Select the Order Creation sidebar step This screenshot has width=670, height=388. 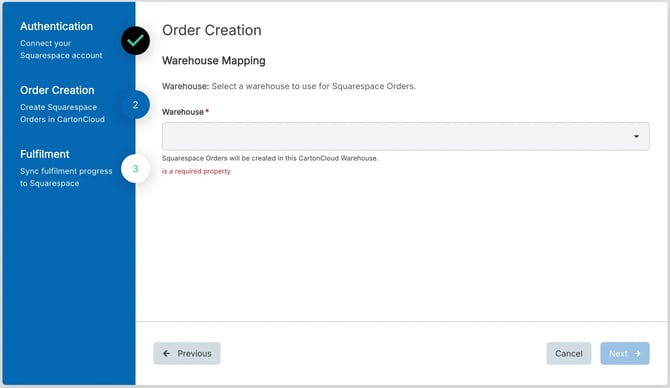click(x=57, y=90)
